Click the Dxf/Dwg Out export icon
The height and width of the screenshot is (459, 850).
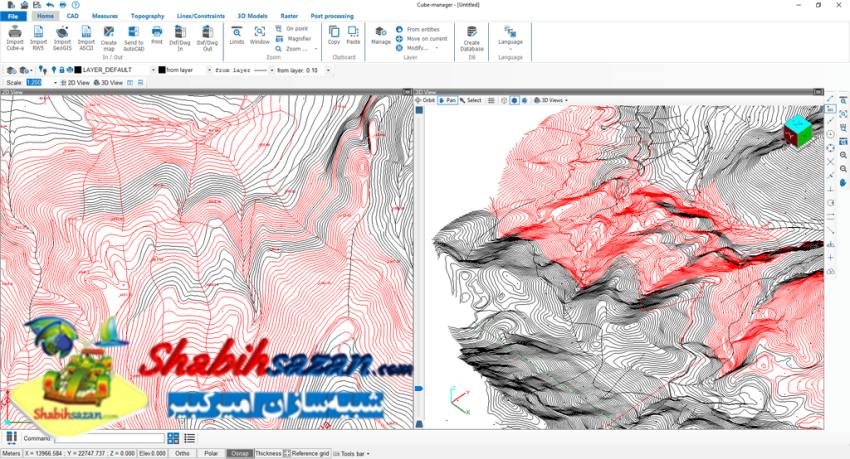[207, 37]
